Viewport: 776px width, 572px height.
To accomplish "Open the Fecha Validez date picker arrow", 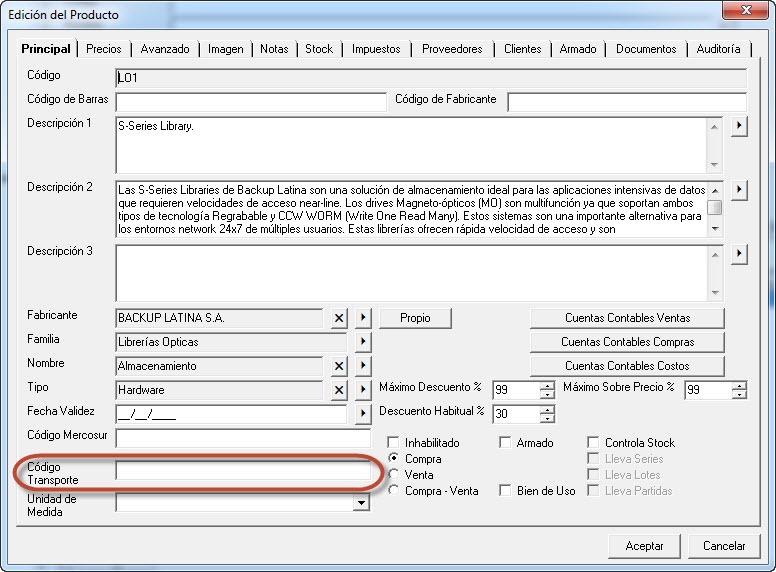I will point(363,414).
